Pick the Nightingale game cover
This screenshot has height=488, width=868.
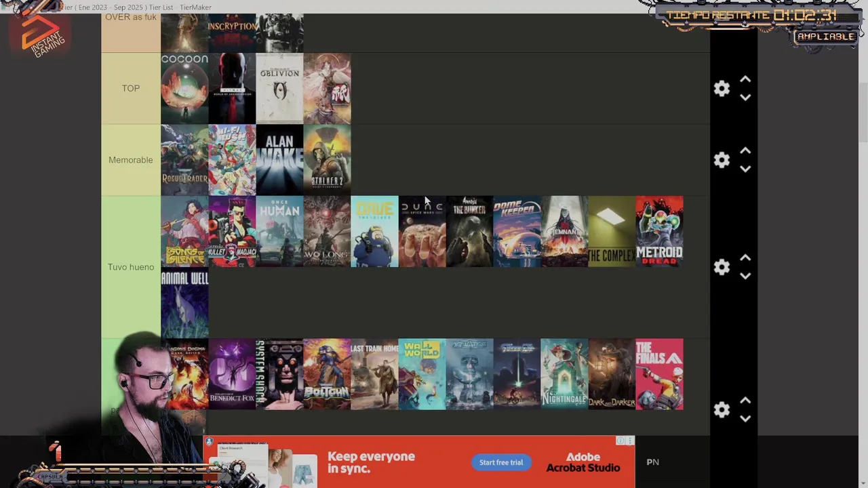[564, 374]
